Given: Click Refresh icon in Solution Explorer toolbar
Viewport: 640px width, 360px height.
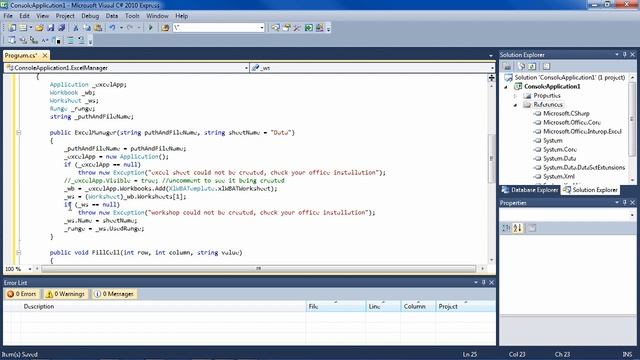Looking at the screenshot, I should [532, 67].
